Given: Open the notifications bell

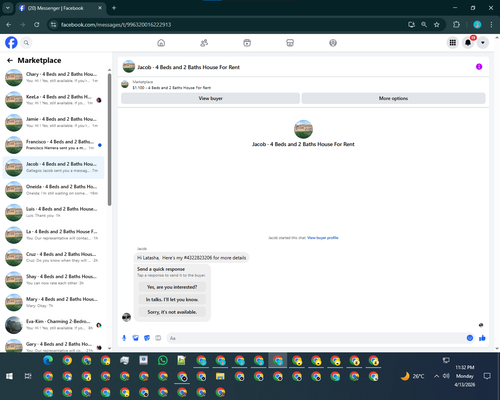Looking at the screenshot, I should pyautogui.click(x=468, y=43).
